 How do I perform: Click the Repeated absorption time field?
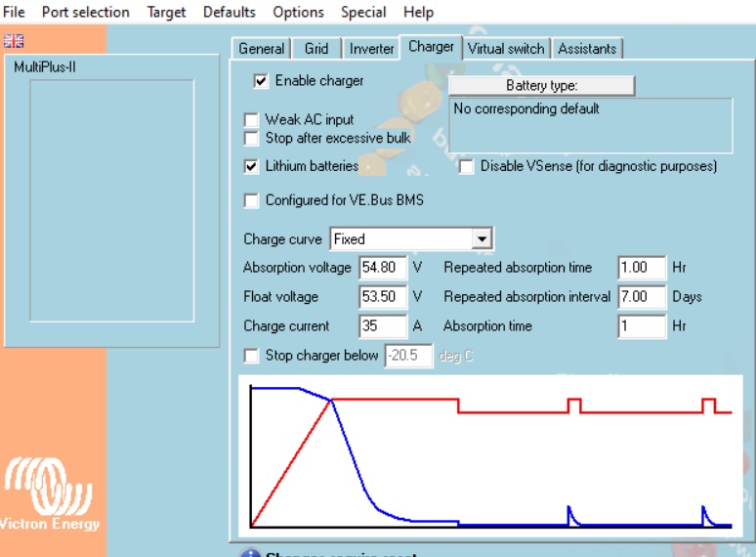coord(643,268)
